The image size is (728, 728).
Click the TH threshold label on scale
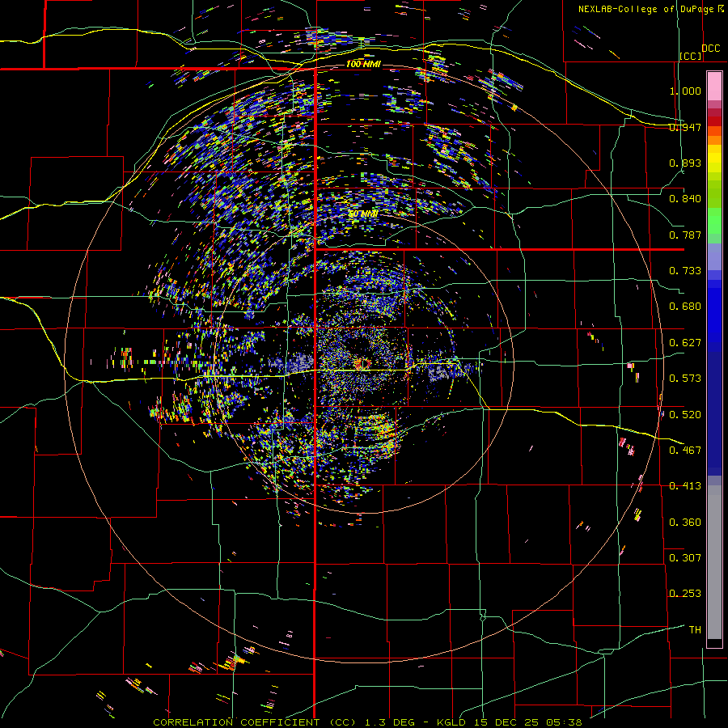(x=695, y=630)
